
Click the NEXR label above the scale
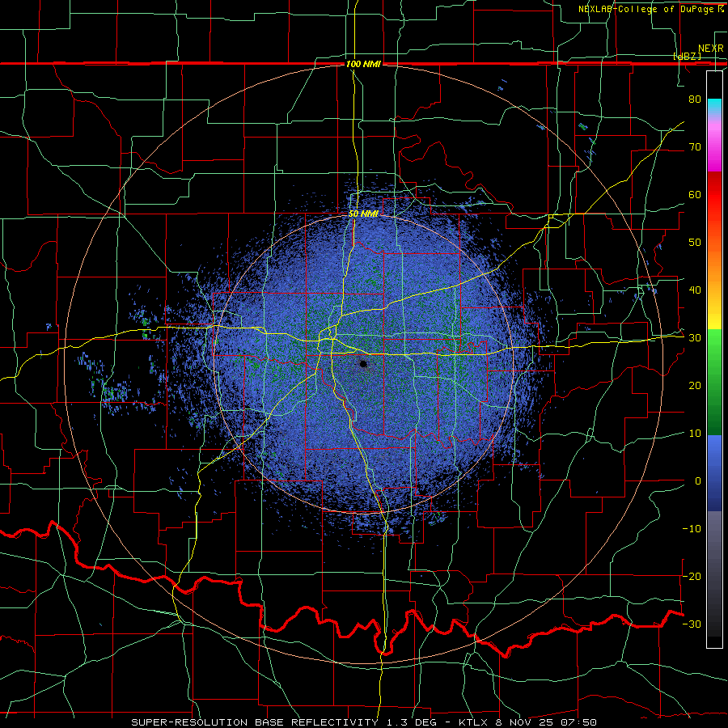coord(710,49)
